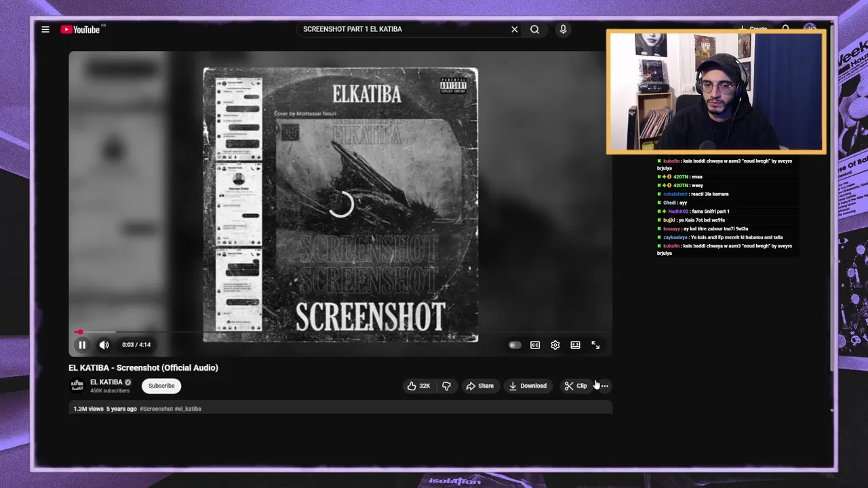
Task: Dislike this video
Action: [x=446, y=386]
